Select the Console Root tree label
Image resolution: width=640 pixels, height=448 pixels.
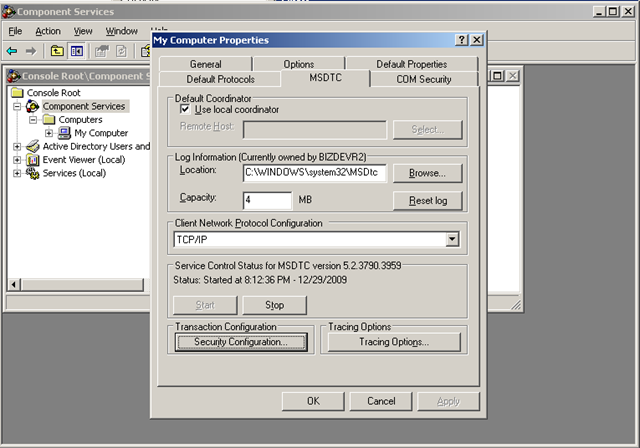point(53,93)
